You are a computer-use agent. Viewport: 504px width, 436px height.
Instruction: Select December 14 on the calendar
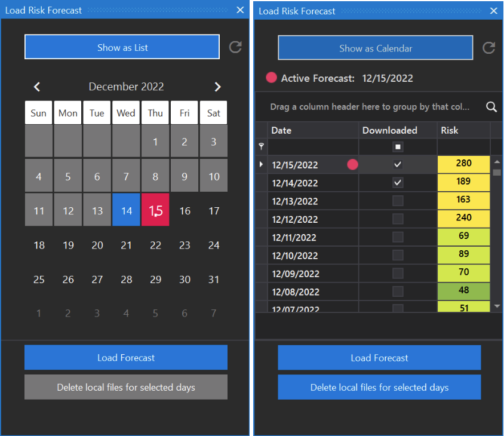[x=126, y=210]
